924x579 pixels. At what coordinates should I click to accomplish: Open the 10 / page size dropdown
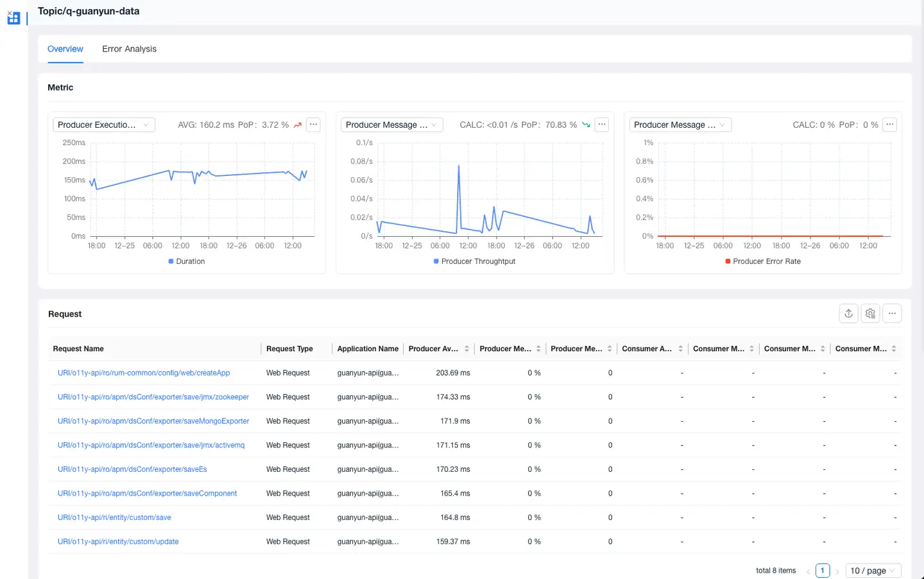[x=873, y=571]
